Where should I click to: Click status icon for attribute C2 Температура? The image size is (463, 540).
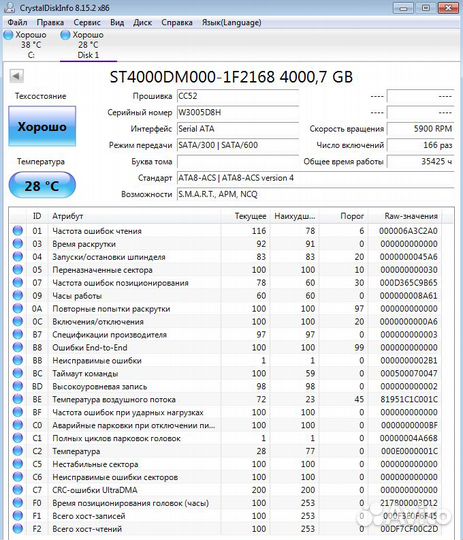18,451
